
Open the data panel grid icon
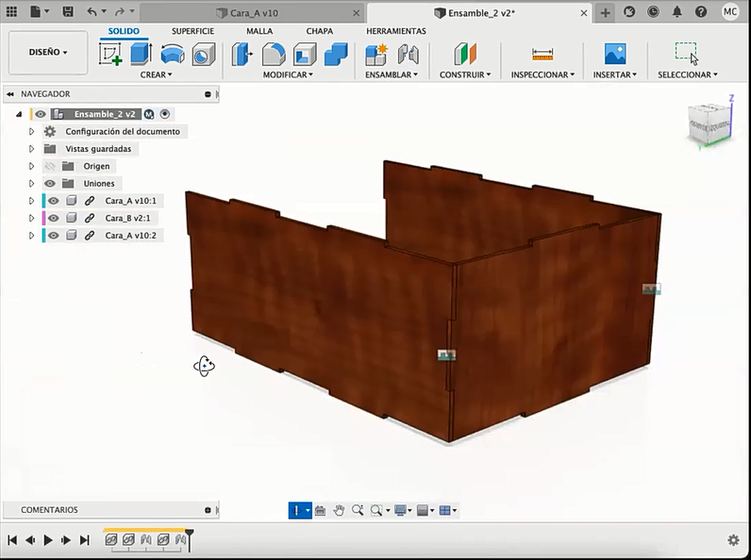tap(11, 12)
